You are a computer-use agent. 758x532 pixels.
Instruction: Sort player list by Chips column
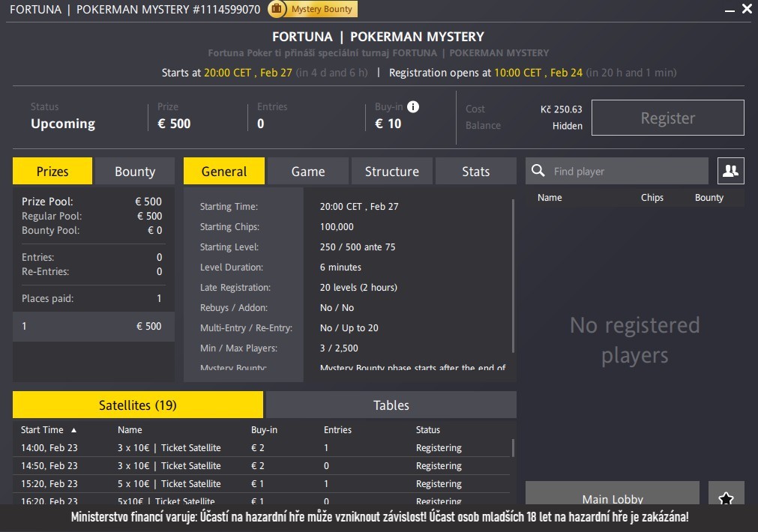(652, 198)
